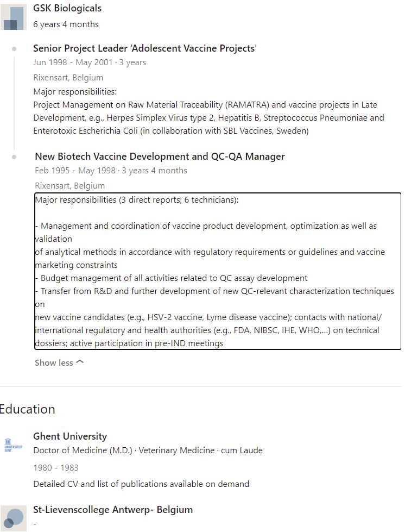This screenshot has width=405, height=532.
Task: Click the St-Lievenscollege placeholder logo
Action: pos(13,518)
